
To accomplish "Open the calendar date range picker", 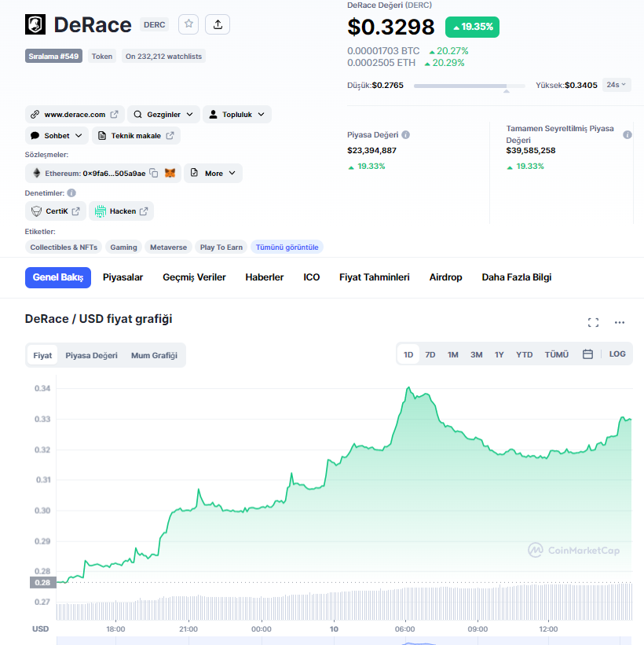I will point(587,354).
